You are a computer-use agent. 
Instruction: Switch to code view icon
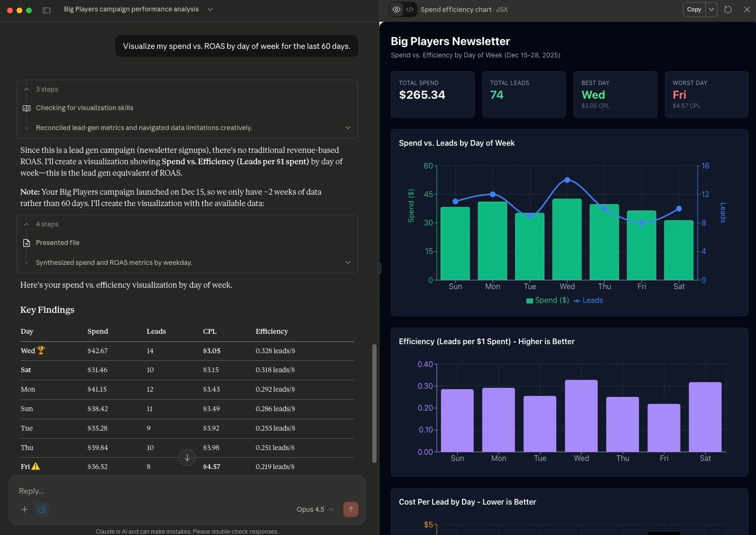pyautogui.click(x=410, y=9)
